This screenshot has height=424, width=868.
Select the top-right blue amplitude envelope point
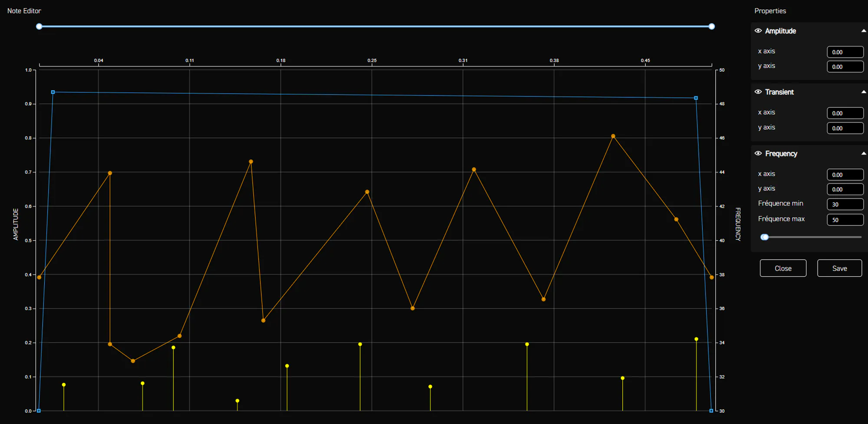pyautogui.click(x=696, y=98)
